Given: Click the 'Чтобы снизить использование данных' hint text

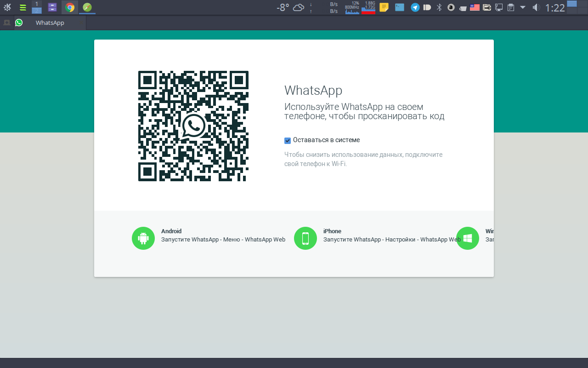Looking at the screenshot, I should click(x=363, y=159).
